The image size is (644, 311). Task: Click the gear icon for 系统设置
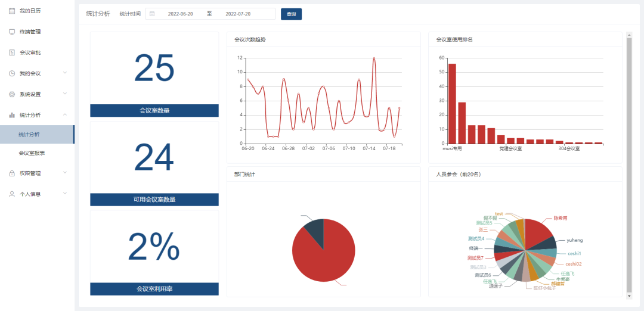coord(12,94)
